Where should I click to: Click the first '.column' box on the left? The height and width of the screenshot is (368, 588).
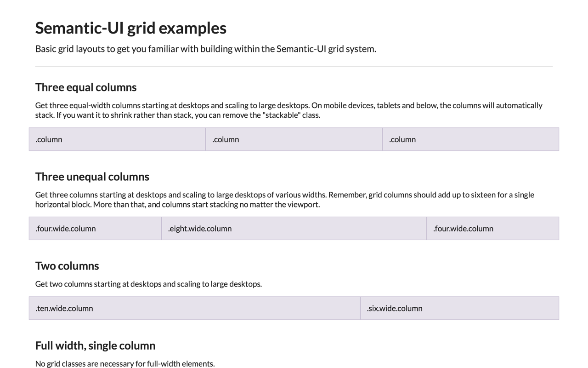pos(117,139)
